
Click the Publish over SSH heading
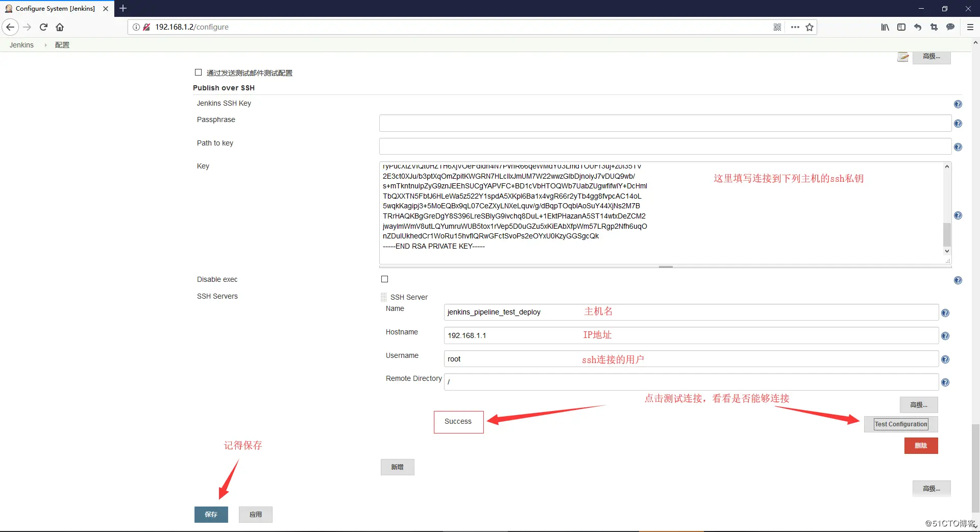(224, 88)
